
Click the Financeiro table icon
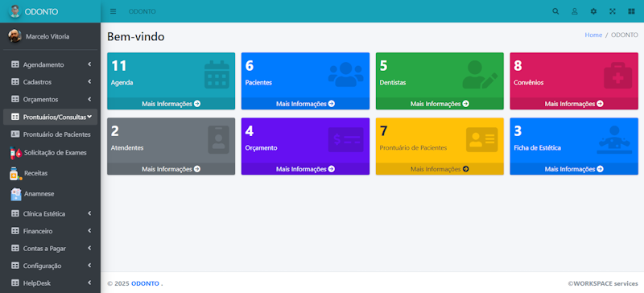click(x=15, y=231)
